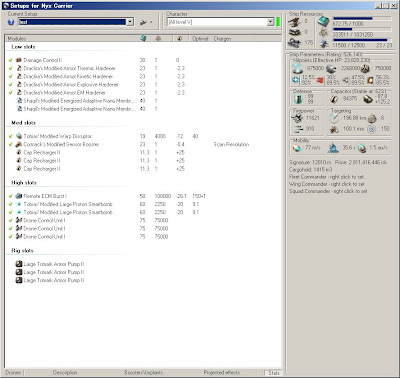
Task: Click the thermal resistance icon
Action: [x=321, y=80]
